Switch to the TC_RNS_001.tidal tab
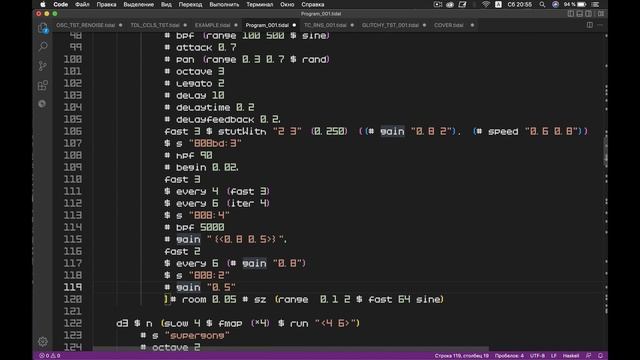This screenshot has width=640, height=360. pyautogui.click(x=325, y=25)
